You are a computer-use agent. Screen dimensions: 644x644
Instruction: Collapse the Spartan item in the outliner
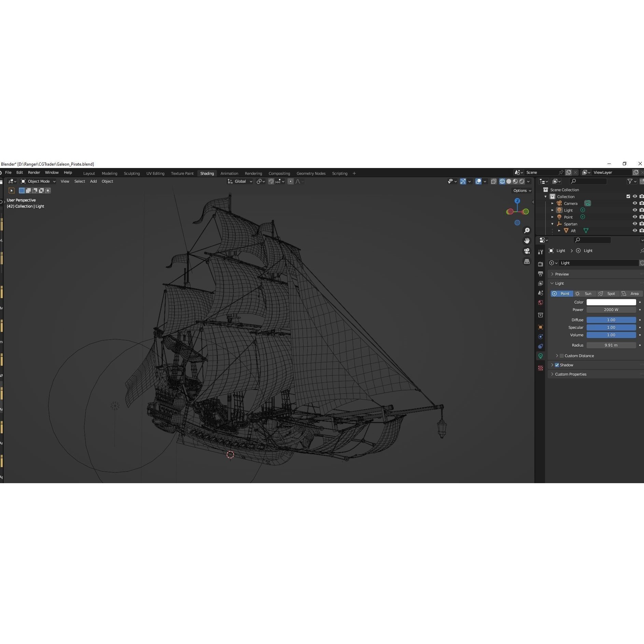point(552,224)
